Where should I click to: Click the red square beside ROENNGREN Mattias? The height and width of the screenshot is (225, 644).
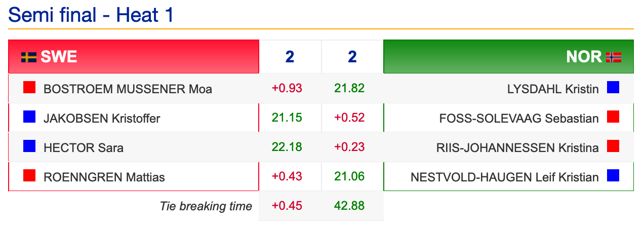pyautogui.click(x=29, y=176)
